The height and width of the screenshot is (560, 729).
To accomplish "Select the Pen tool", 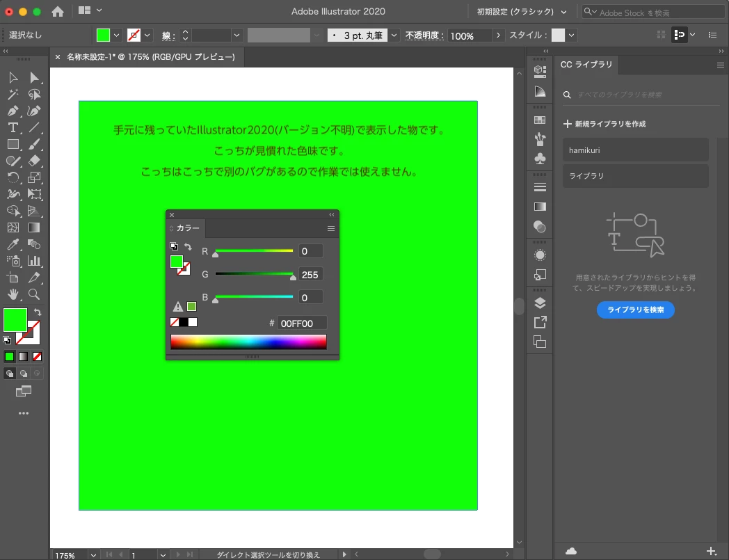I will click(x=13, y=111).
